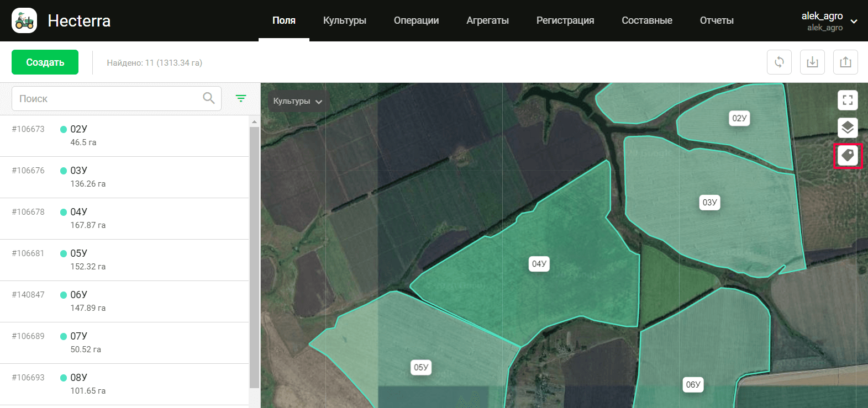Click the export/upload icon button

pyautogui.click(x=845, y=62)
